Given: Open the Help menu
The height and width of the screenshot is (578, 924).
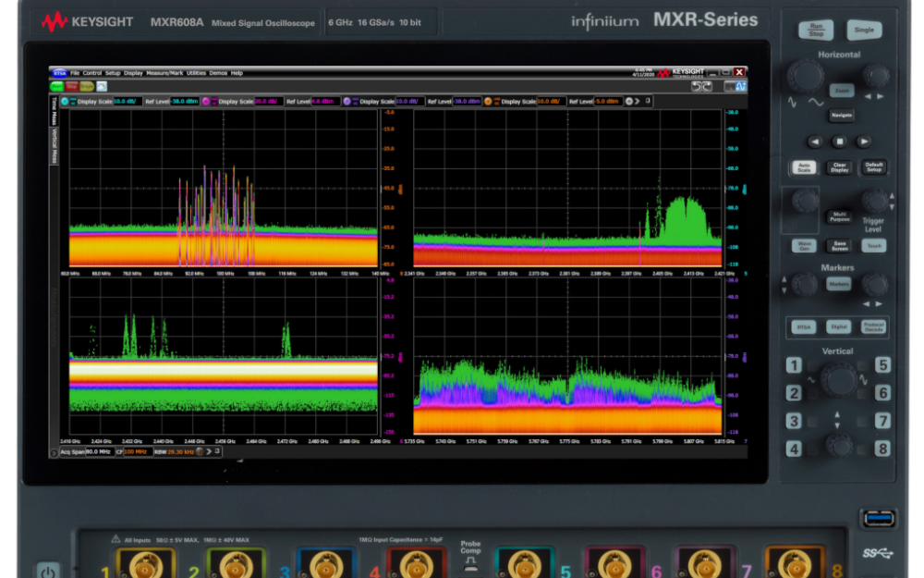Looking at the screenshot, I should coord(237,73).
